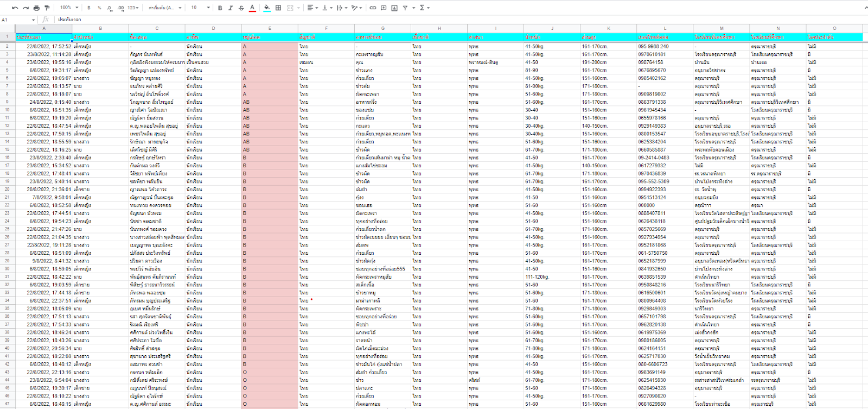The width and height of the screenshot is (868, 409).
Task: Select phone cell 095 9988 240
Action: 665,46
